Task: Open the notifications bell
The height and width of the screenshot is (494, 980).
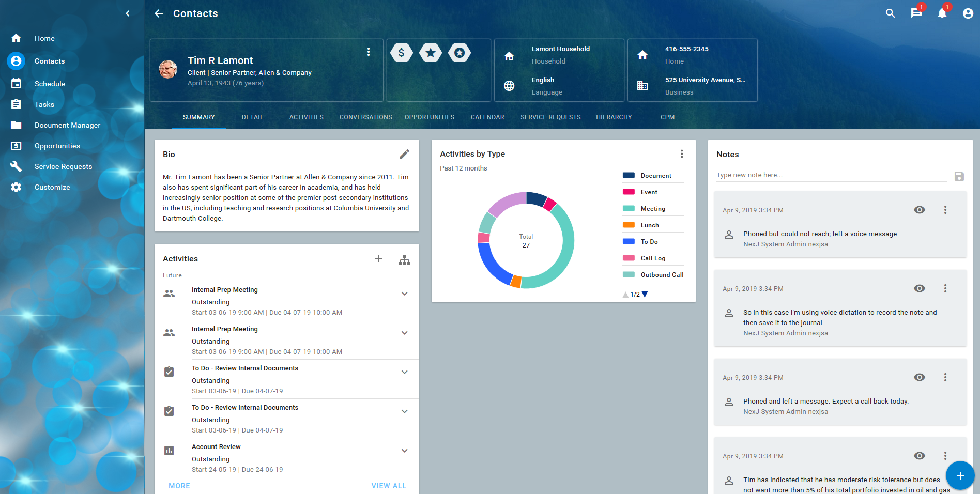Action: point(942,13)
